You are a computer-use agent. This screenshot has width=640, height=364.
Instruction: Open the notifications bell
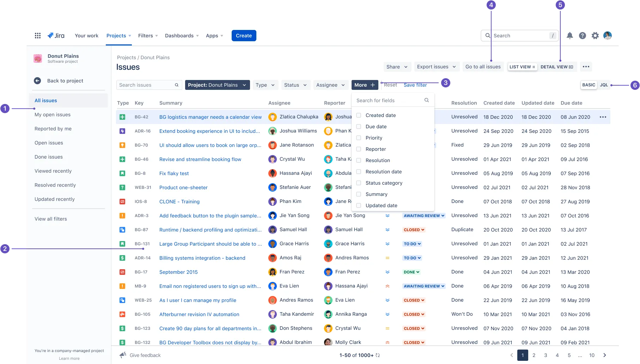(x=570, y=36)
